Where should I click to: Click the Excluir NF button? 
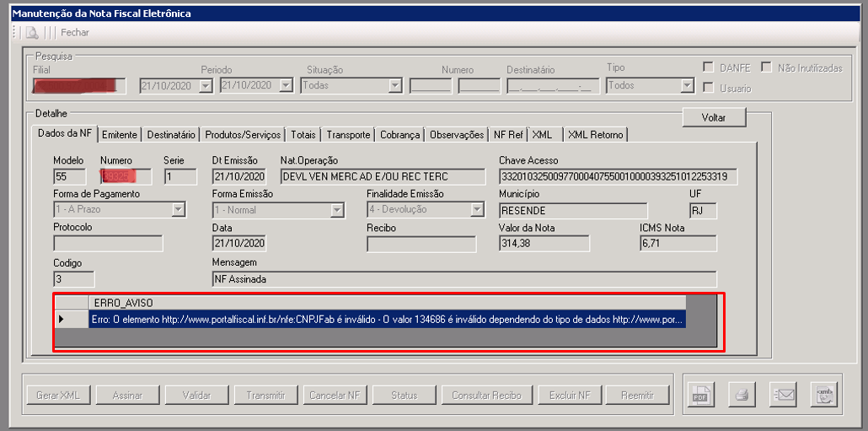(570, 396)
